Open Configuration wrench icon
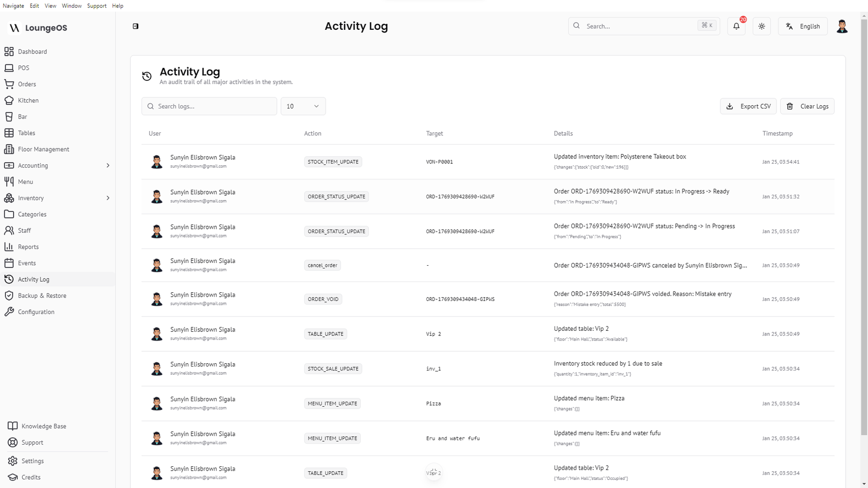The image size is (868, 488). (9, 312)
